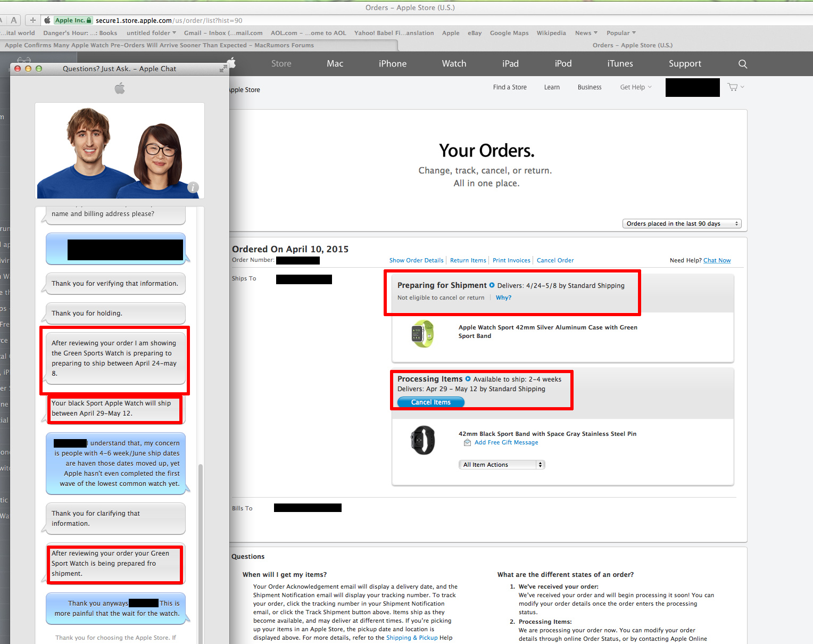
Task: Expand the Popular bookmarks folder
Action: [x=621, y=33]
